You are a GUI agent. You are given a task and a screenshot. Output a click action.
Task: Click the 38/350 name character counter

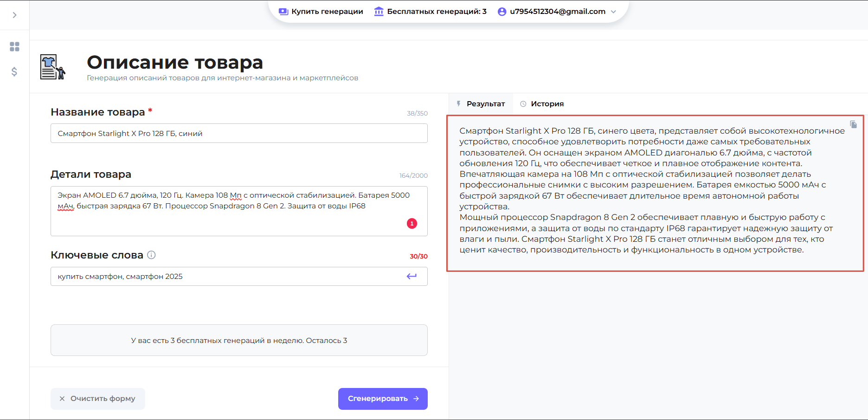(x=417, y=113)
